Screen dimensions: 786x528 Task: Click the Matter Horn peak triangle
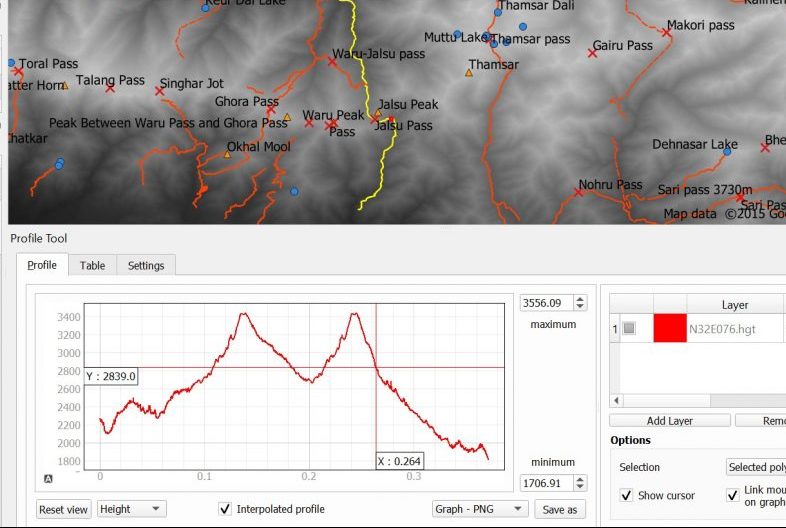click(x=64, y=86)
